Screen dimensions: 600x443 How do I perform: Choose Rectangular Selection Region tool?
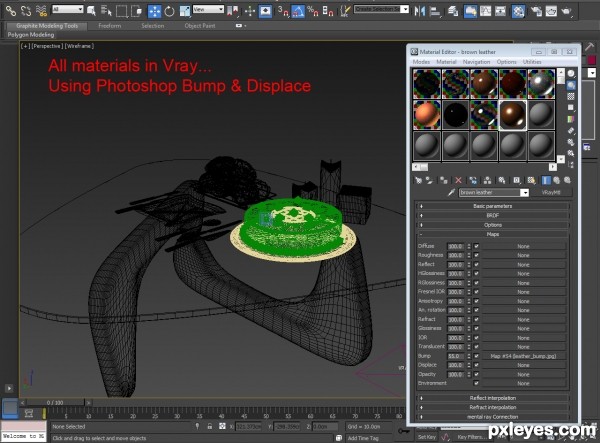(121, 11)
